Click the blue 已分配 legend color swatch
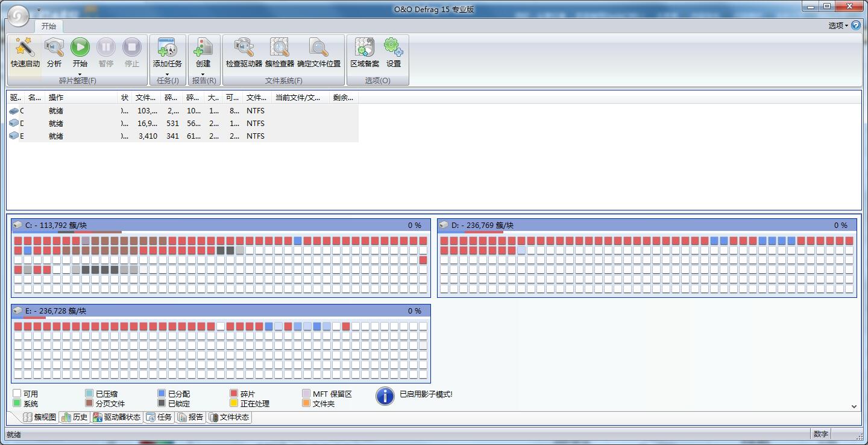 click(x=162, y=394)
